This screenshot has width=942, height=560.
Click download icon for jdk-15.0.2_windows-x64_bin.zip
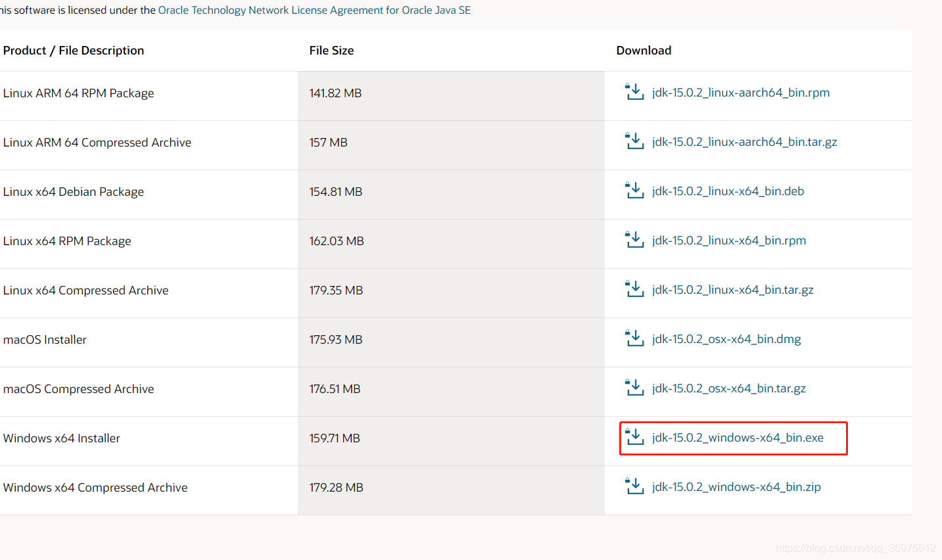pyautogui.click(x=634, y=486)
